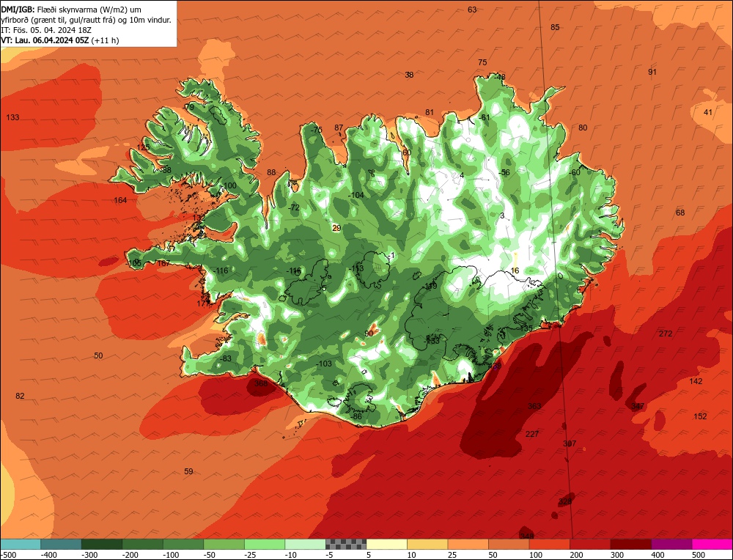The height and width of the screenshot is (560, 733).
Task: Click the value '307' near the vertical line
Action: [570, 443]
